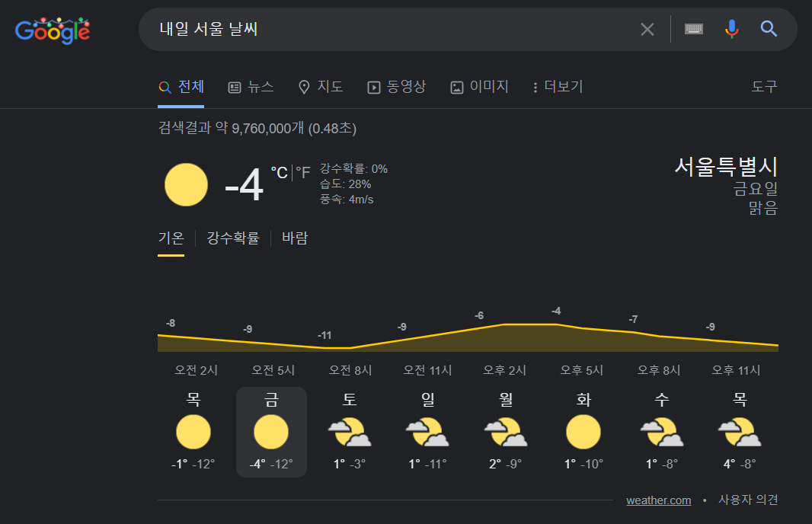The width and height of the screenshot is (812, 524).
Task: Switch temperature unit to Fahrenheit
Action: [303, 173]
